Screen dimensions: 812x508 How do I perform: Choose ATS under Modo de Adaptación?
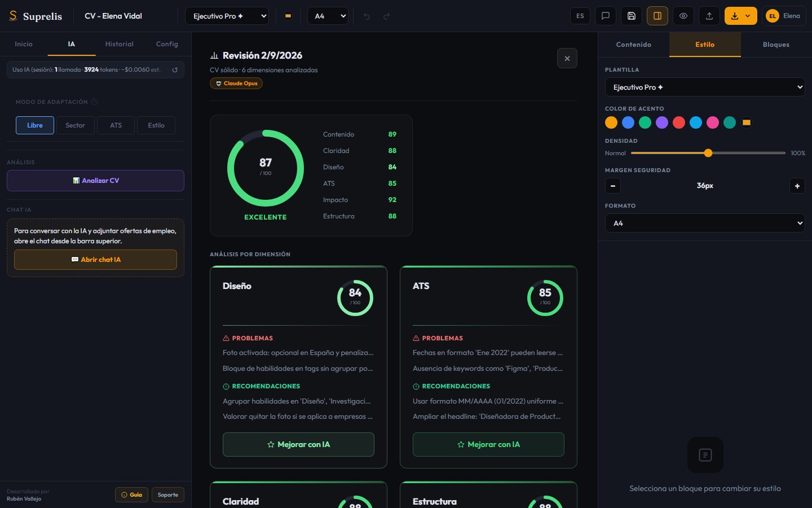[x=116, y=125]
